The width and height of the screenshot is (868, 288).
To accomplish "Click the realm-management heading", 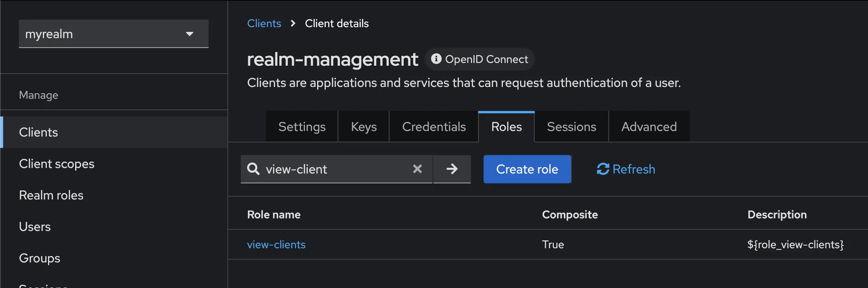I will tap(332, 59).
